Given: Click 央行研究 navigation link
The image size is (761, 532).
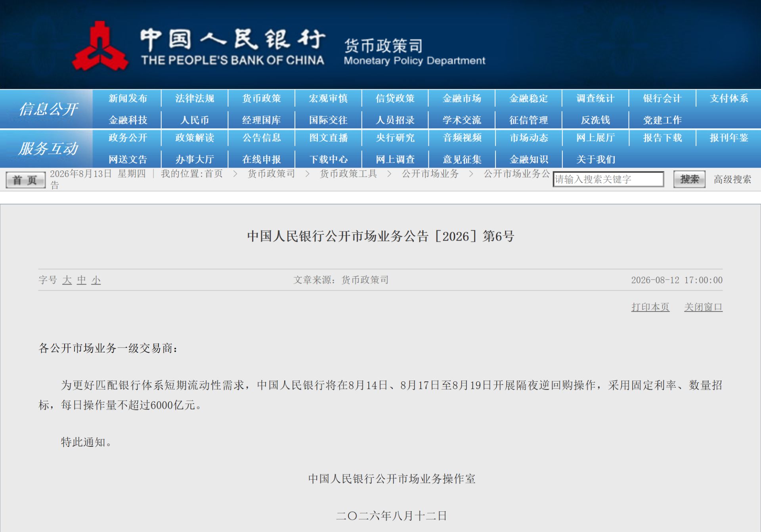Looking at the screenshot, I should [x=395, y=138].
